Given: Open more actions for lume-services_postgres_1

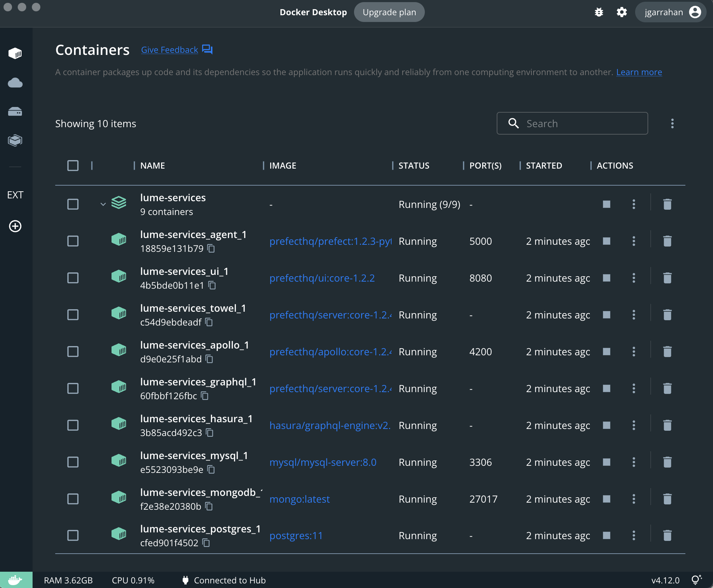Looking at the screenshot, I should click(634, 535).
